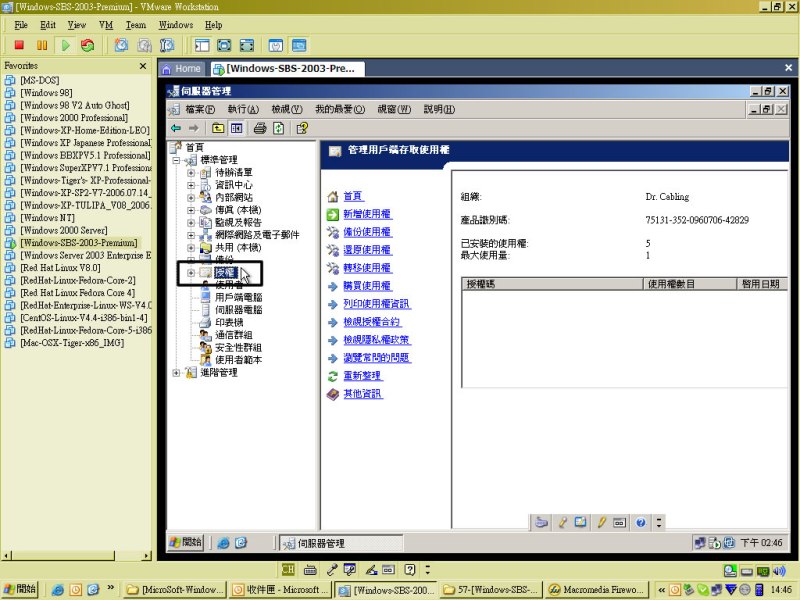The width and height of the screenshot is (800, 600).
Task: Reset the virtual machine in the VMware toolbar
Action: [88, 45]
